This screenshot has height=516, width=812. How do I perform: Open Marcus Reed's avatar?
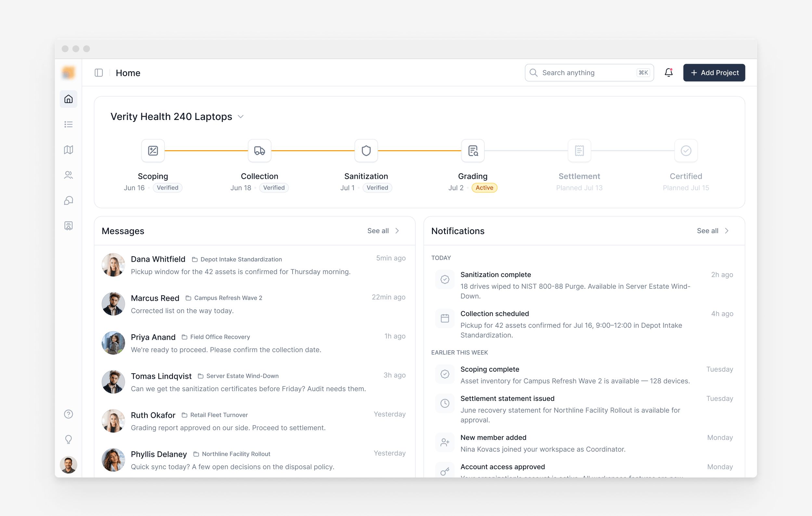[113, 304]
